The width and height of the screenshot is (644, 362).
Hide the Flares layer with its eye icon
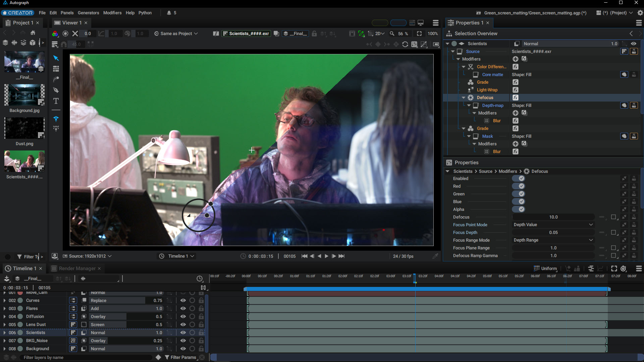tap(183, 308)
